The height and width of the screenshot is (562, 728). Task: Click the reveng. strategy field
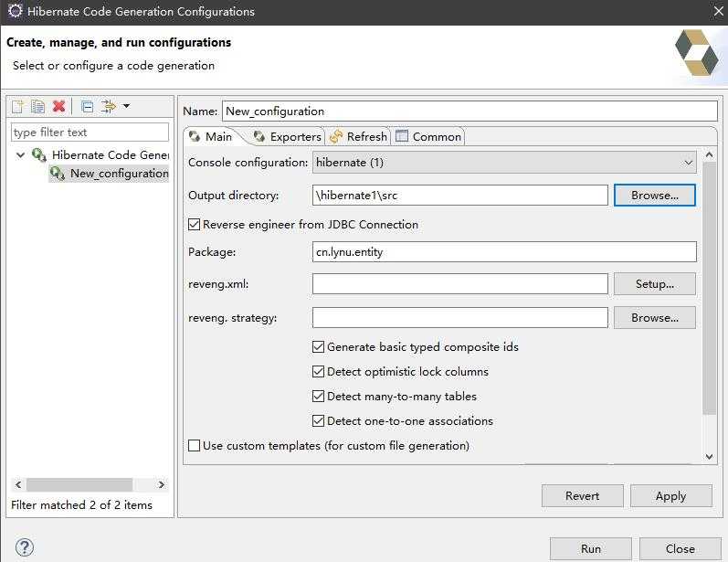(460, 318)
